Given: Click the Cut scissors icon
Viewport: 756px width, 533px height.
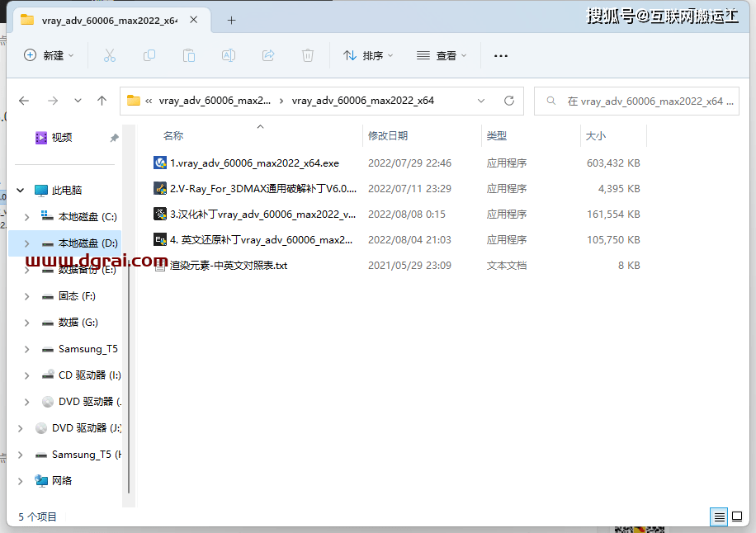Looking at the screenshot, I should coord(110,56).
